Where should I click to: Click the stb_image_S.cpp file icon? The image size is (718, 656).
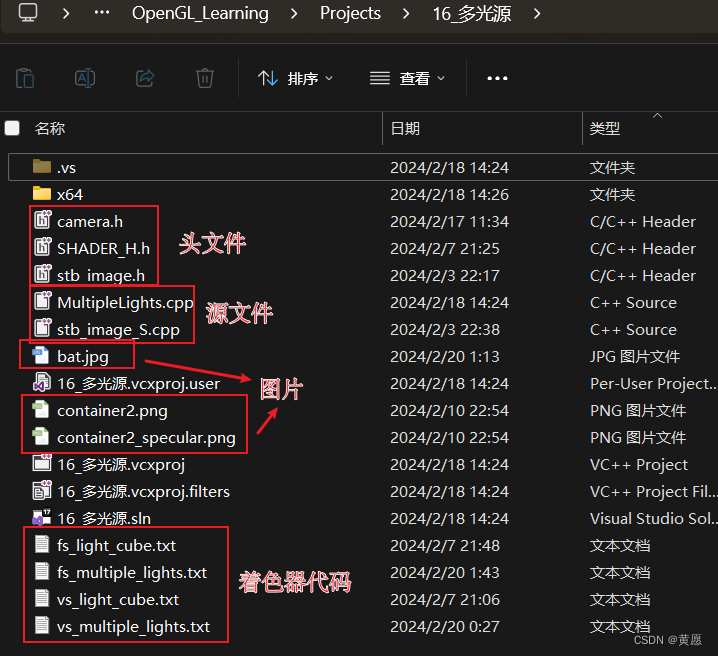pos(43,328)
